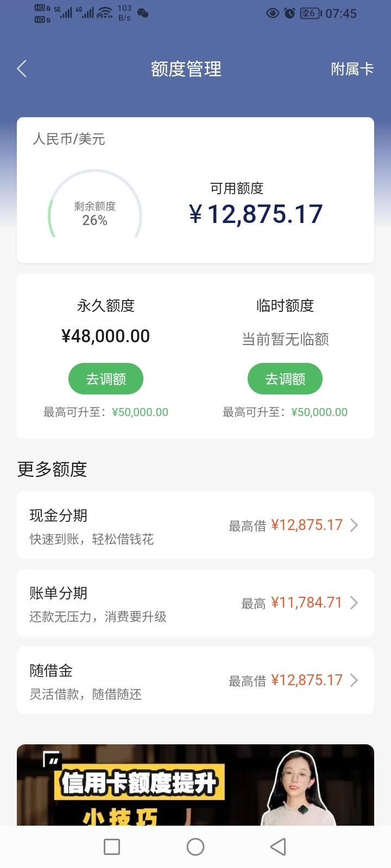
Task: Click 去调额 under 永久额度
Action: click(x=106, y=379)
